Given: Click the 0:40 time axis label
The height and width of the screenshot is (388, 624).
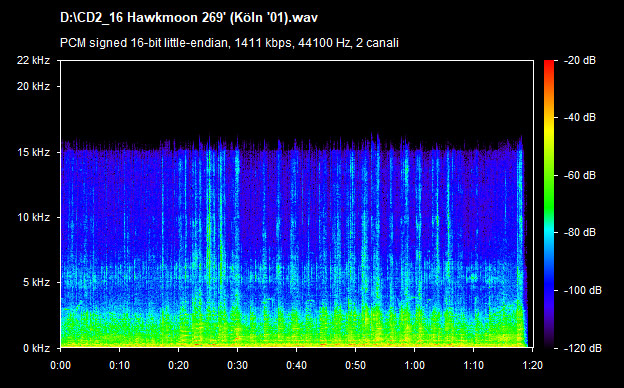Looking at the screenshot, I should pyautogui.click(x=296, y=365).
